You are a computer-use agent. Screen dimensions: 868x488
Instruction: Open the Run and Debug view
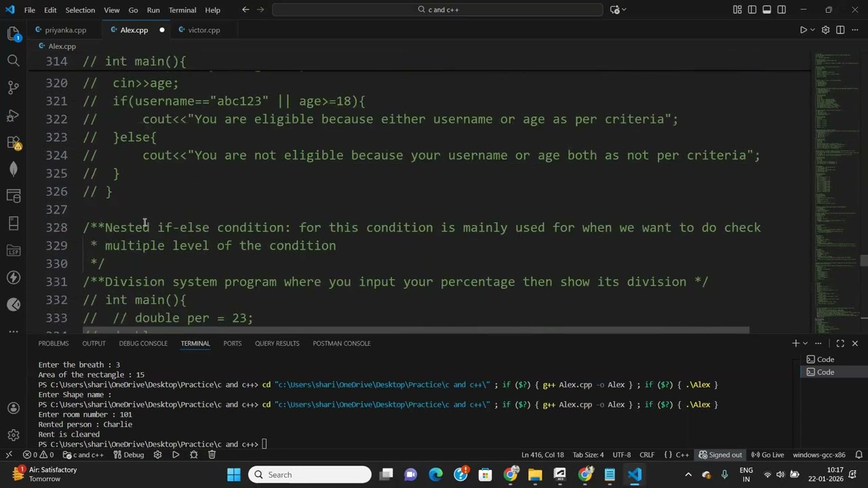coord(13,115)
